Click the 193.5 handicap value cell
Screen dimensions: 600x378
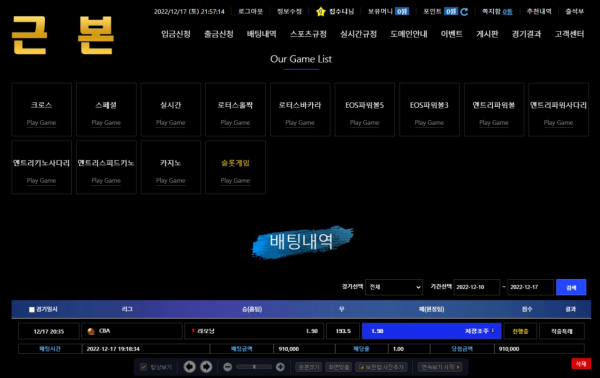(343, 331)
